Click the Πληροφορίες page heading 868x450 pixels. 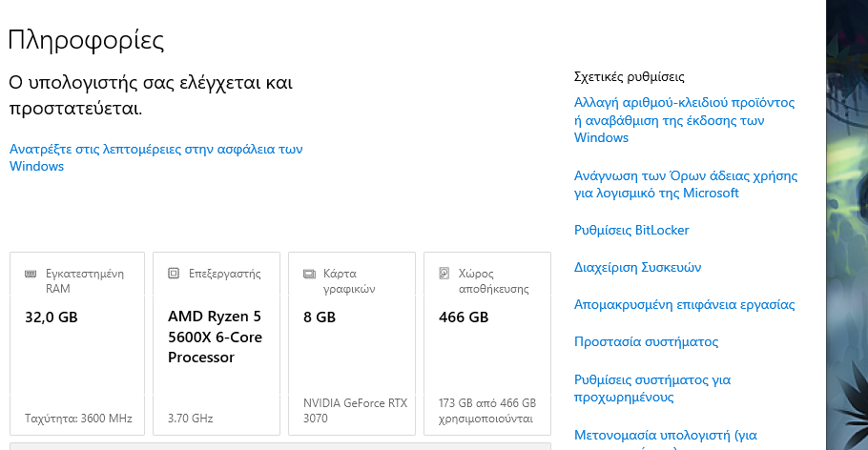pos(87,40)
